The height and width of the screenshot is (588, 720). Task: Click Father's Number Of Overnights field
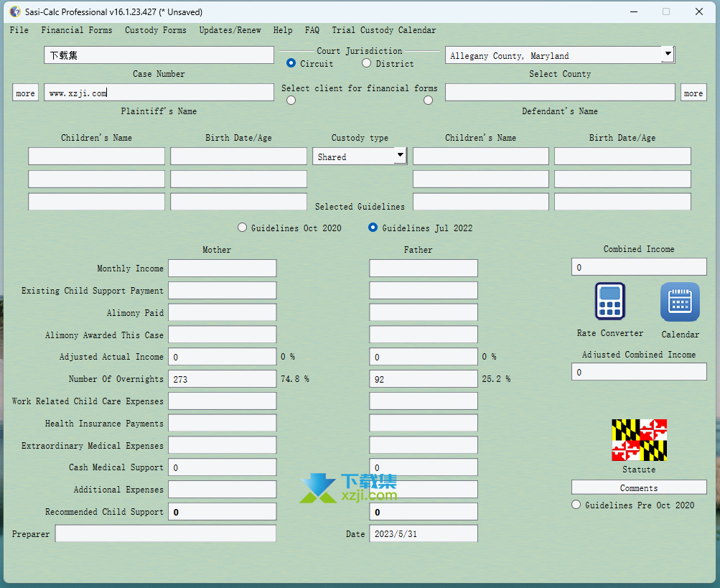pyautogui.click(x=424, y=379)
